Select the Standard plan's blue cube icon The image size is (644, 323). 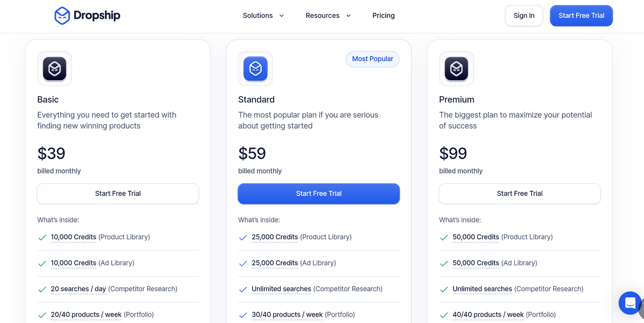pos(255,68)
